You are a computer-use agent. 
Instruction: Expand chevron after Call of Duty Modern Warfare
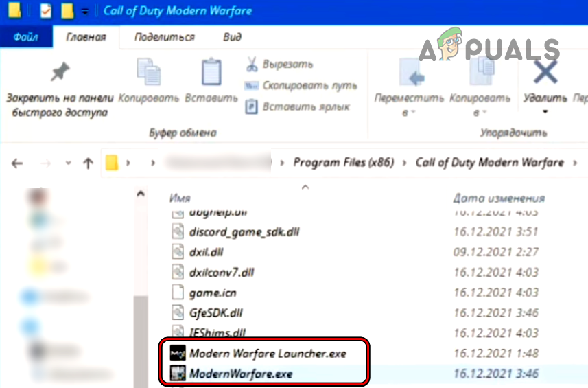(x=575, y=163)
